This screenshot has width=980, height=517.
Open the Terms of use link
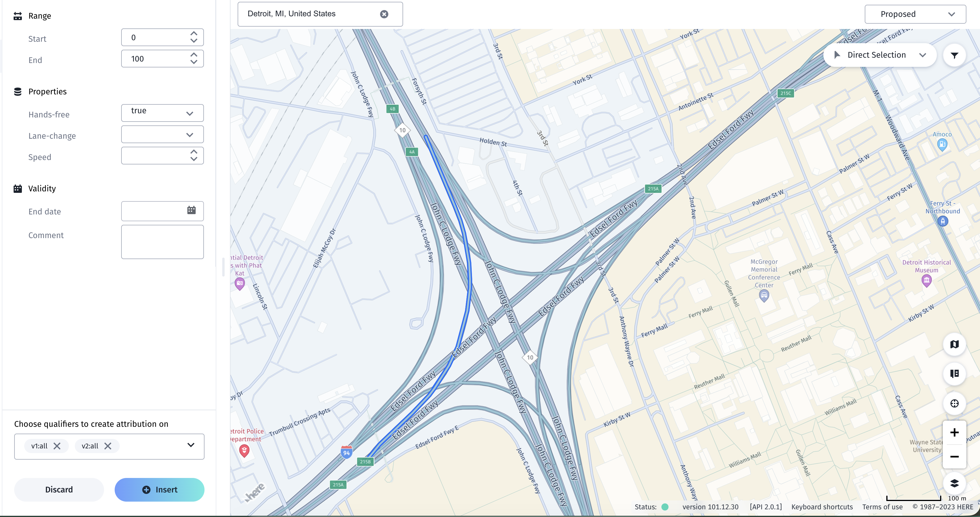point(882,507)
